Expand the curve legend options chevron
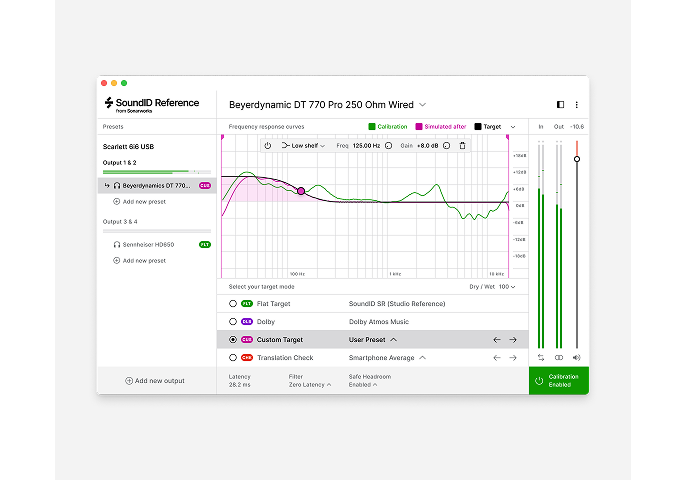 click(x=513, y=127)
